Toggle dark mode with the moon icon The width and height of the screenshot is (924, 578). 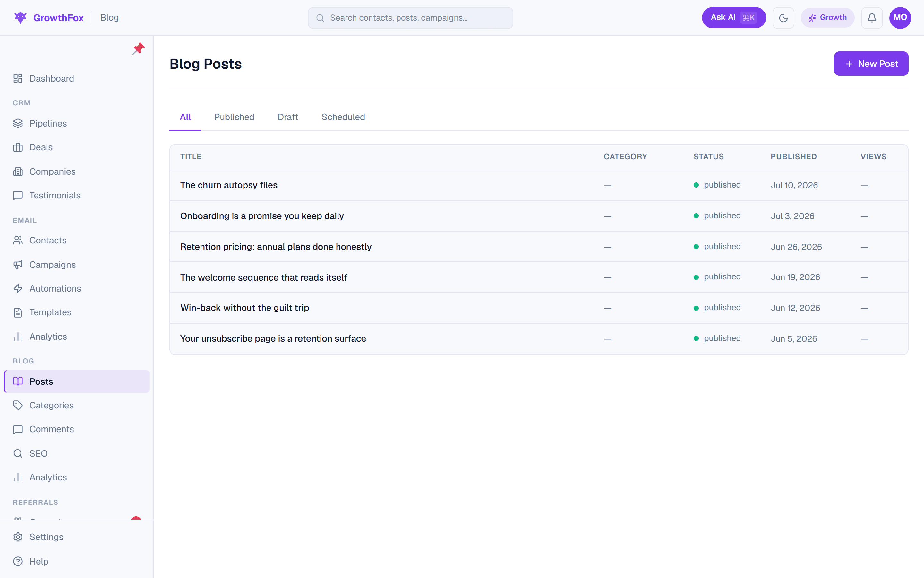pos(783,18)
